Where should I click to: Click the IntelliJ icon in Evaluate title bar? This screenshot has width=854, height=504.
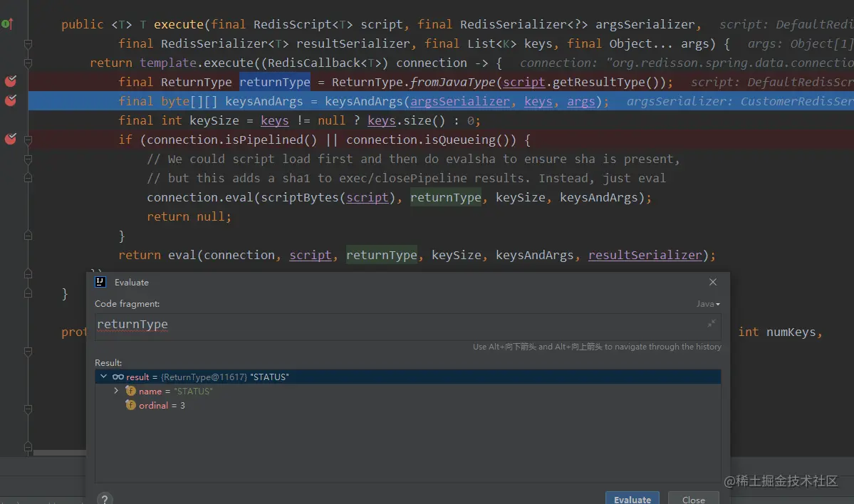click(x=100, y=282)
